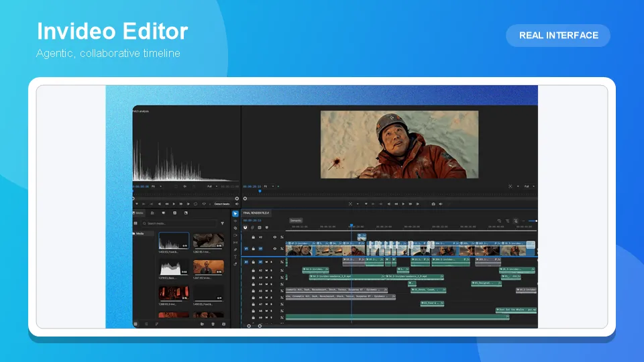Click the timeline marker shield icon
This screenshot has width=644, height=362.
click(x=266, y=227)
